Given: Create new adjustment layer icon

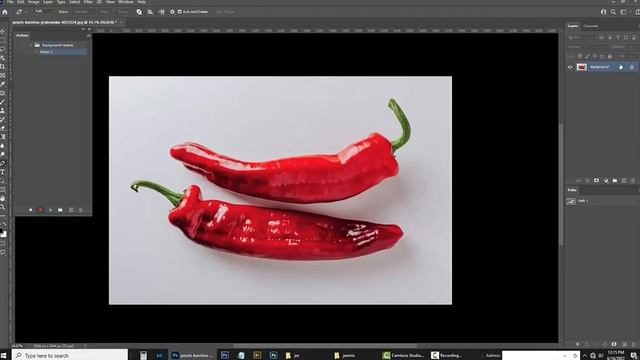Looking at the screenshot, I should point(606,180).
